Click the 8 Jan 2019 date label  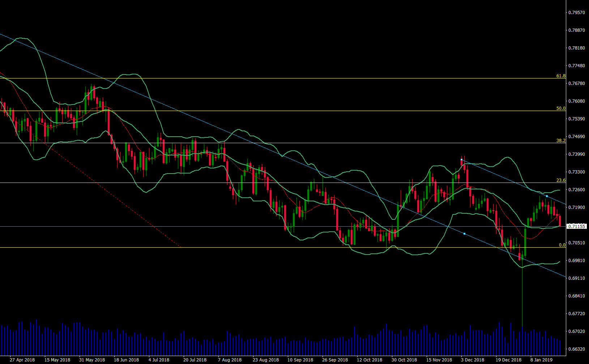[x=541, y=360]
